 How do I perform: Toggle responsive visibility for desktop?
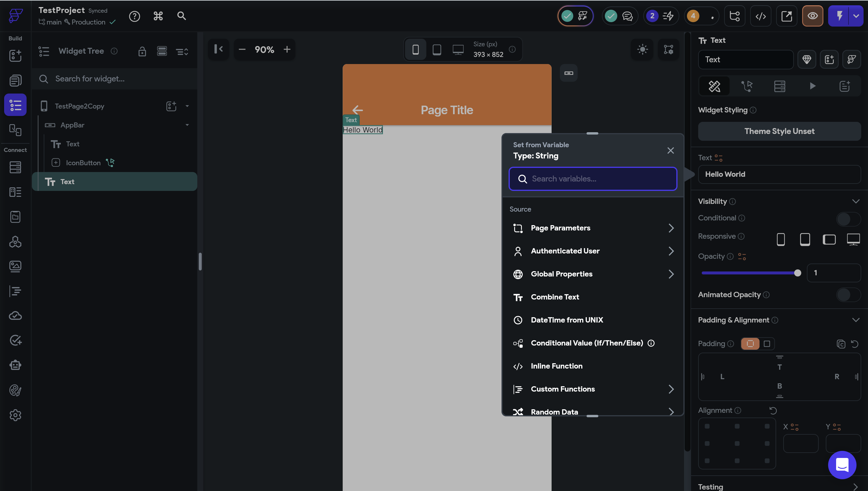(853, 239)
